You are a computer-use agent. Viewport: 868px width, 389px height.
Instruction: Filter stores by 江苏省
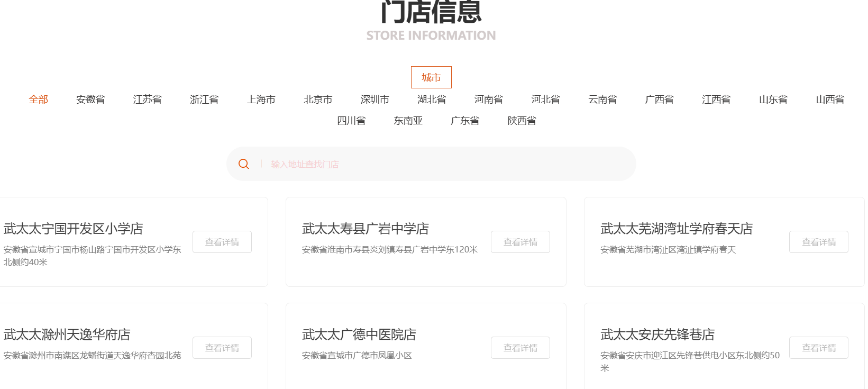(147, 99)
